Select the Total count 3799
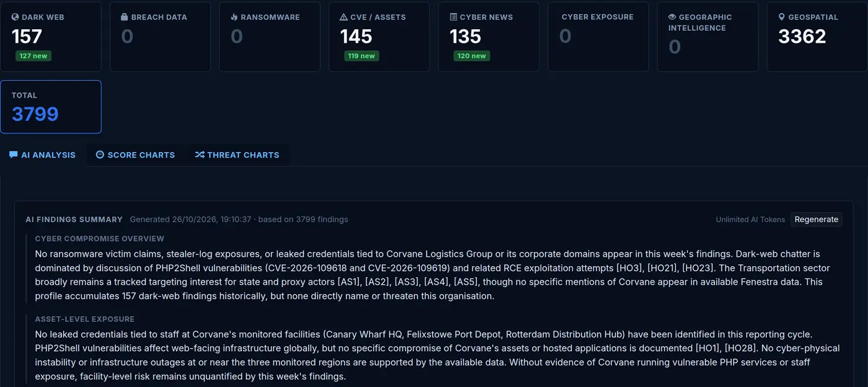 35,114
